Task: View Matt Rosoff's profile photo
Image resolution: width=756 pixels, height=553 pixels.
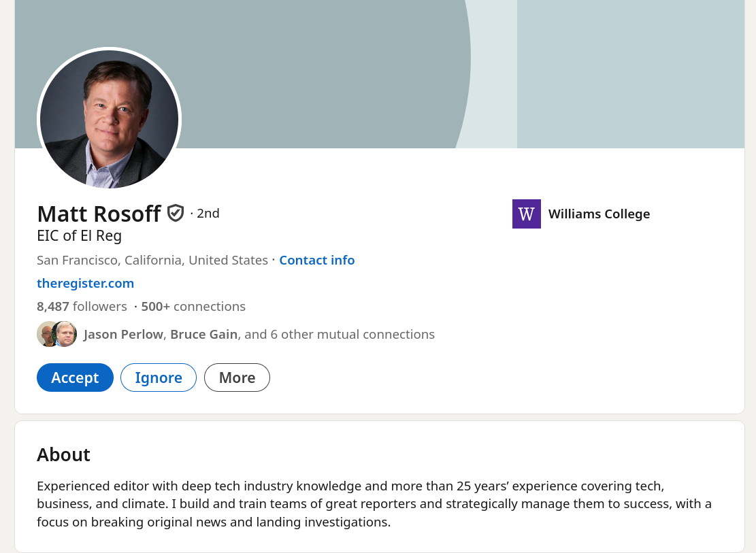Action: (x=109, y=119)
